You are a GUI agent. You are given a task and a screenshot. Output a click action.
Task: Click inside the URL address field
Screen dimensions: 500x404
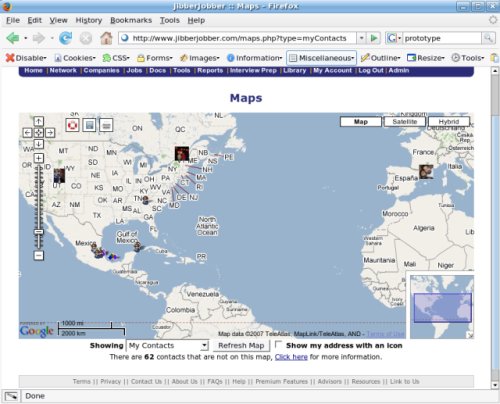point(237,38)
